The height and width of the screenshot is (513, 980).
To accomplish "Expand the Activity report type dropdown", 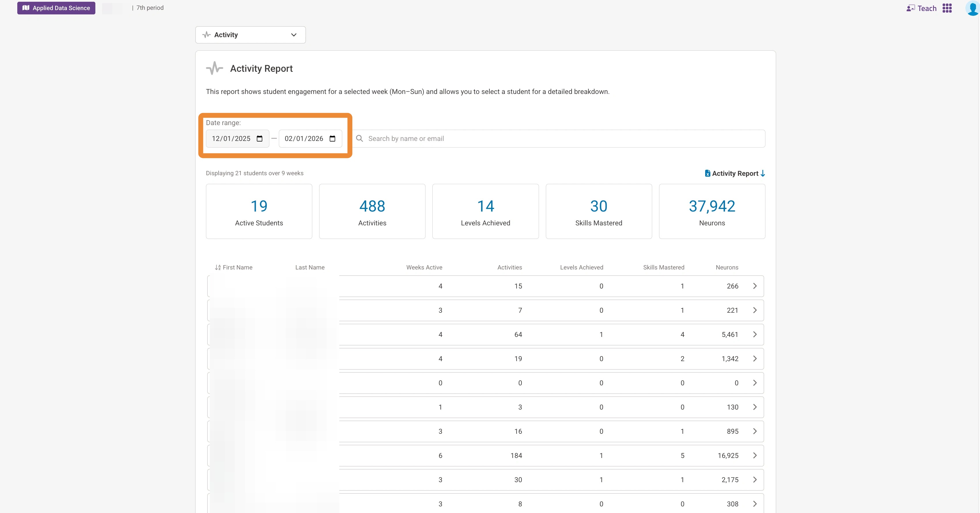I will point(250,35).
